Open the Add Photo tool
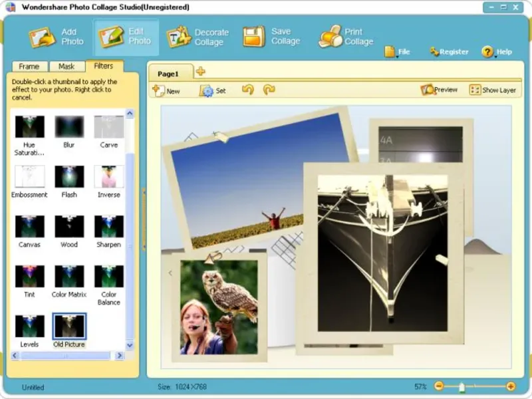 click(56, 37)
